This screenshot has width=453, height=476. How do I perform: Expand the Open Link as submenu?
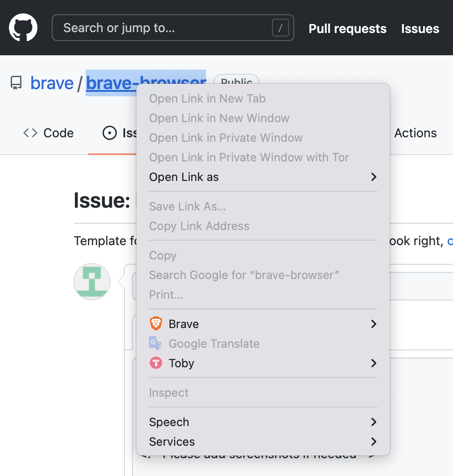[x=184, y=177]
